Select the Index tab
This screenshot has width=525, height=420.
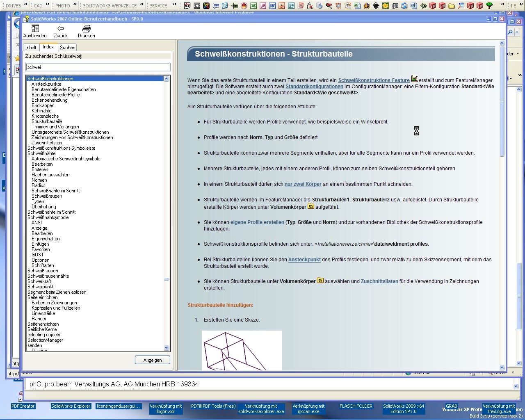(48, 47)
